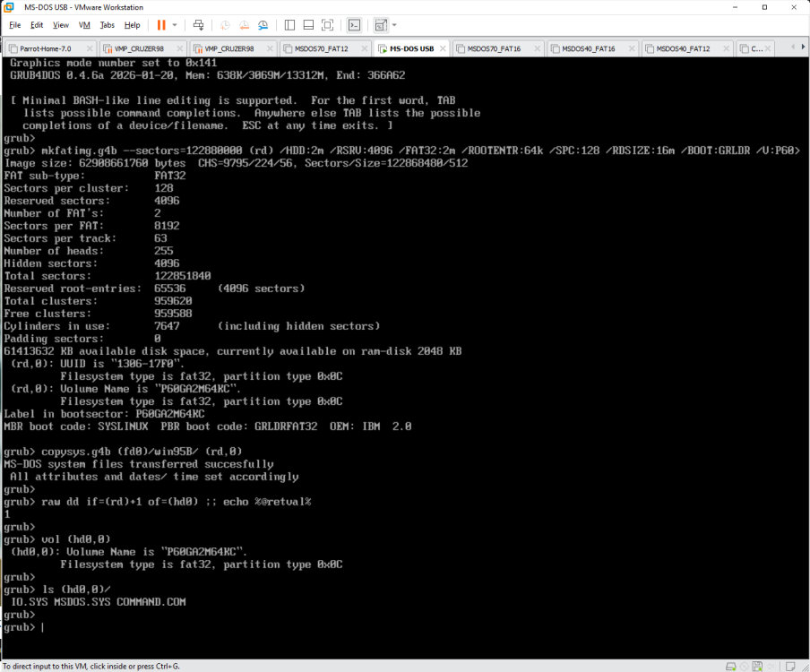810x672 pixels.
Task: Close the Parrot-Home-7.0 tab
Action: (x=90, y=48)
